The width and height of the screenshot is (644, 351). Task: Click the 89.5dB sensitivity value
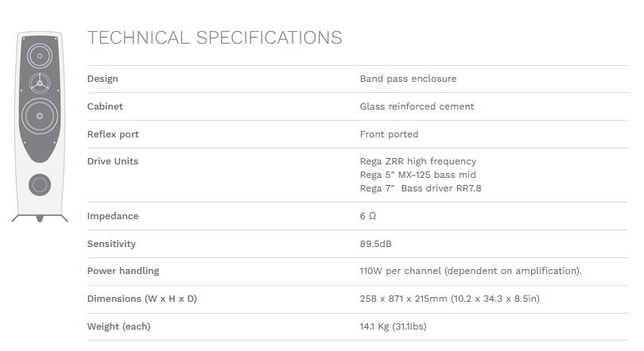pyautogui.click(x=376, y=244)
